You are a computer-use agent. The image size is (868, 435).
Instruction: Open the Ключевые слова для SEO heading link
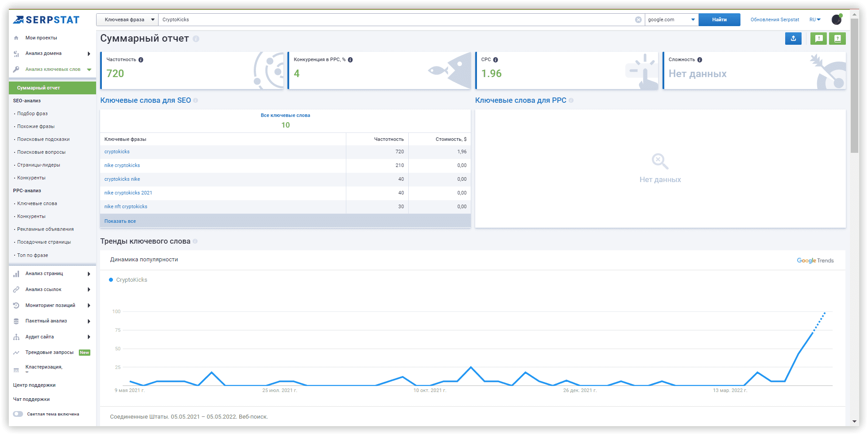click(x=145, y=101)
